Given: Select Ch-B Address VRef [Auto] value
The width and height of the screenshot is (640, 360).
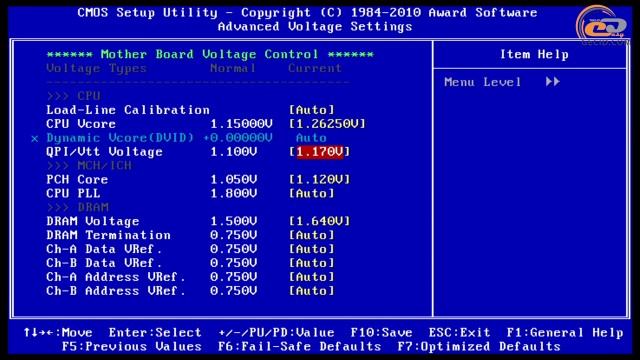Looking at the screenshot, I should click(x=312, y=291).
